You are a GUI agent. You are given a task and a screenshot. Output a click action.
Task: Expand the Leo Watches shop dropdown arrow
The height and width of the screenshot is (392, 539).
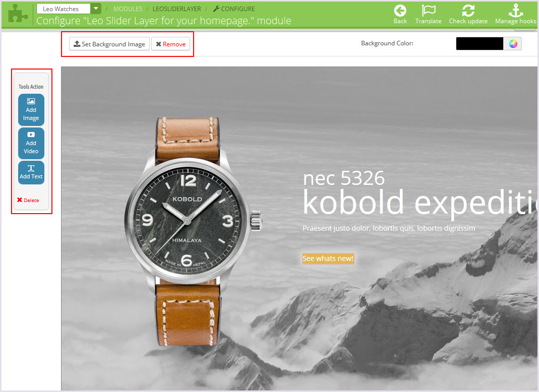96,9
